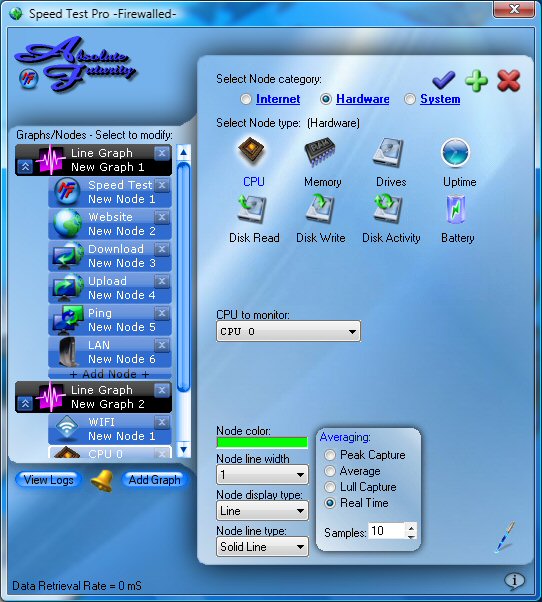This screenshot has height=602, width=542.
Task: Click the green Node color swatch
Action: tap(262, 443)
